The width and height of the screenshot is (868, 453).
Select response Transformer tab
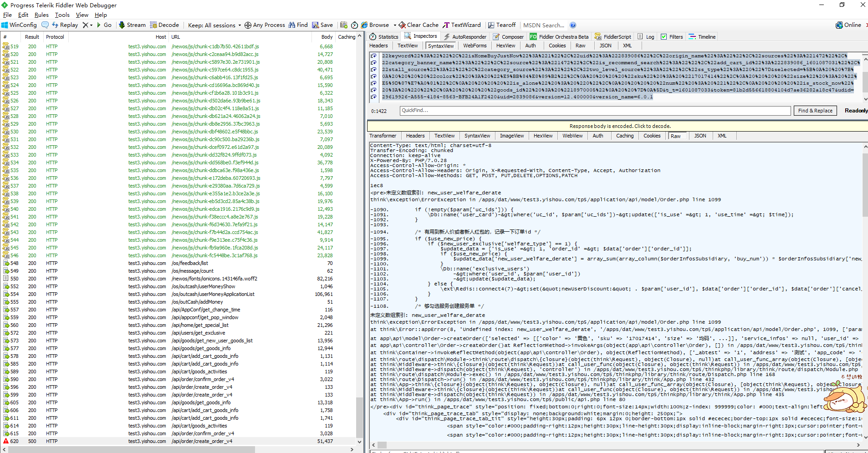(x=383, y=136)
